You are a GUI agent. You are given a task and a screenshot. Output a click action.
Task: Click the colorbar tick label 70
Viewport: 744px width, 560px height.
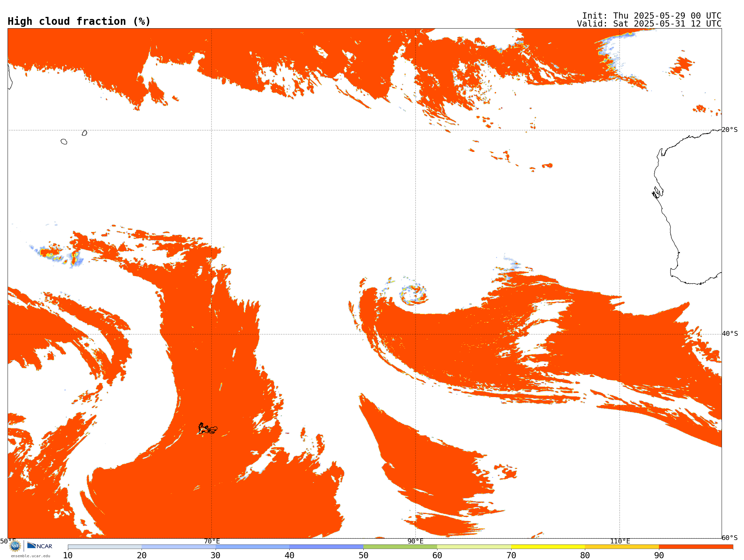click(511, 556)
